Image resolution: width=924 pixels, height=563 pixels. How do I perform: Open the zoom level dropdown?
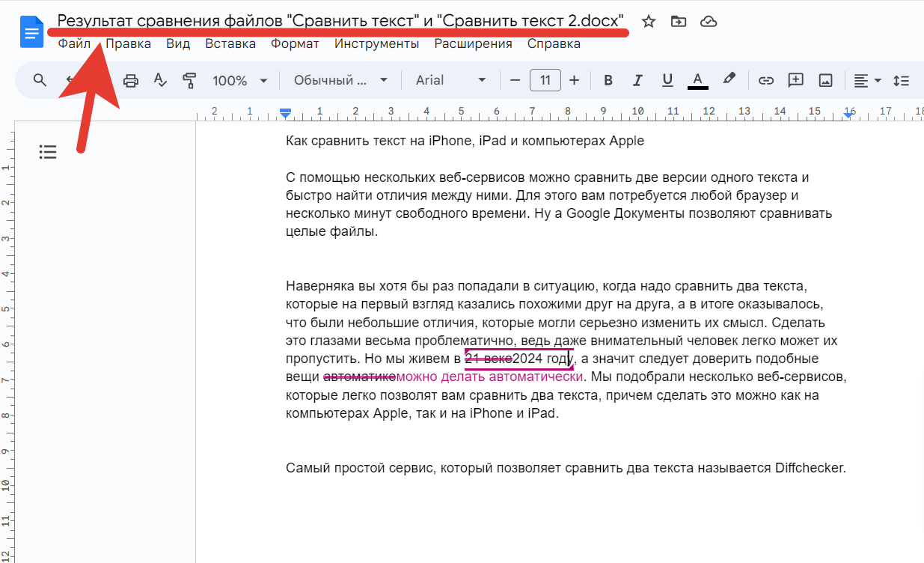(x=239, y=80)
